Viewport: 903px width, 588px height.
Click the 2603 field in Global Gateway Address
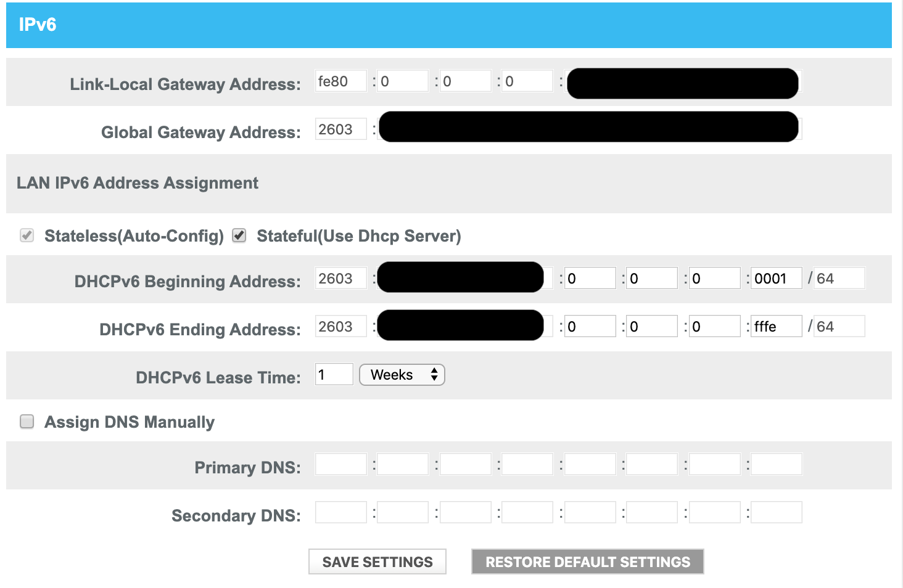[340, 129]
